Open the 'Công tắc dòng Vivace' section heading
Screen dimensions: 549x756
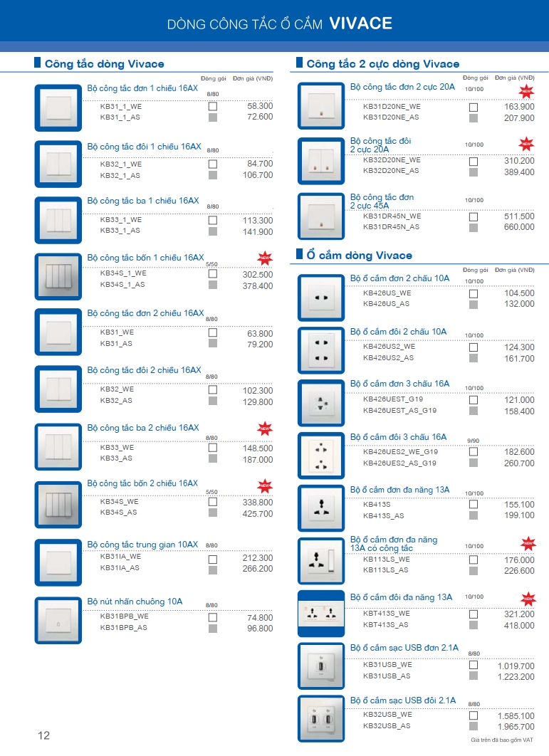[x=104, y=64]
